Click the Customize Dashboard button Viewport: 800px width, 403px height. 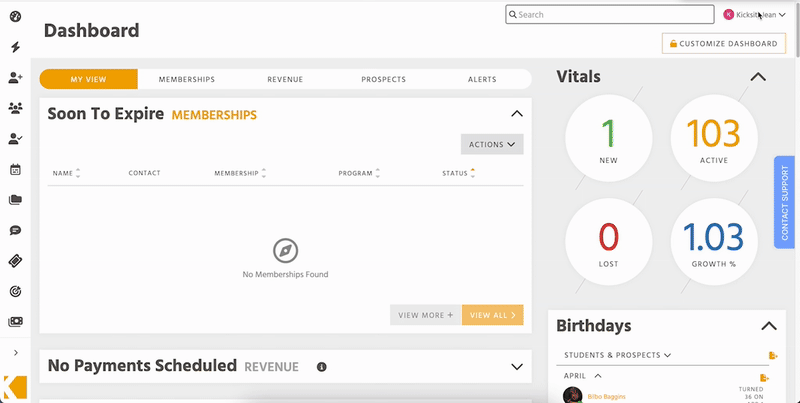723,43
